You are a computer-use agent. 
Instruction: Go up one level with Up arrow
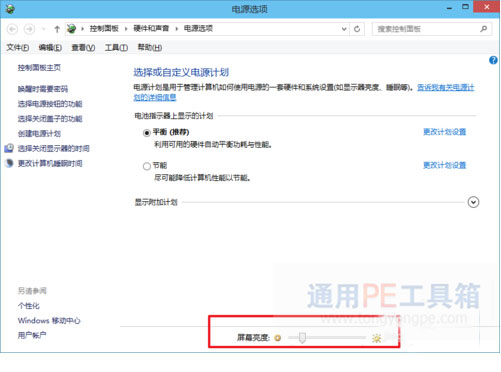click(x=57, y=29)
